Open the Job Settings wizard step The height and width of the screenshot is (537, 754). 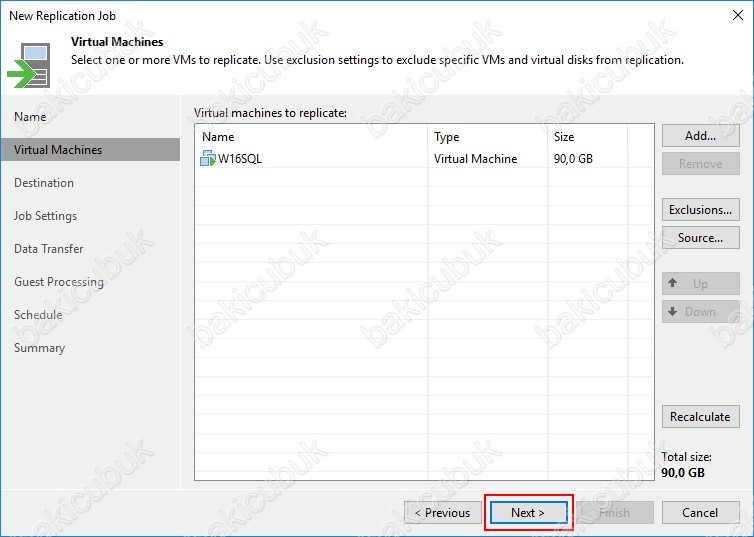(45, 216)
